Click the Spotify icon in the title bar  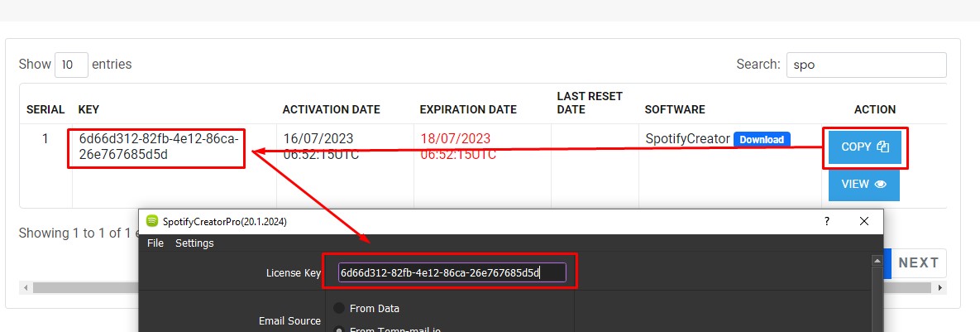152,221
